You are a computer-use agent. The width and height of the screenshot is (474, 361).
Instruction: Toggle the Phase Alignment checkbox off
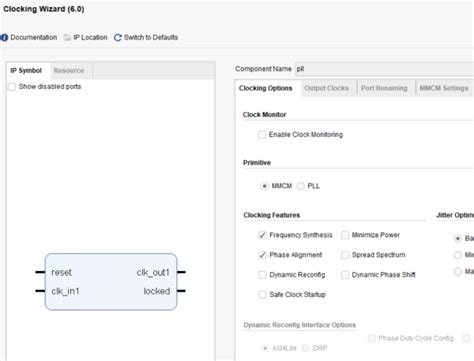(262, 255)
